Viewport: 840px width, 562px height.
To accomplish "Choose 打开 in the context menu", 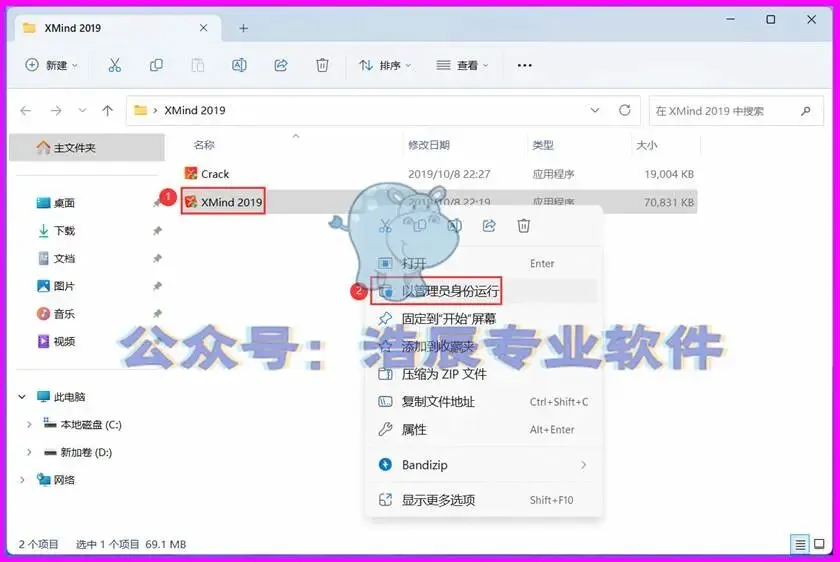I will pyautogui.click(x=484, y=264).
